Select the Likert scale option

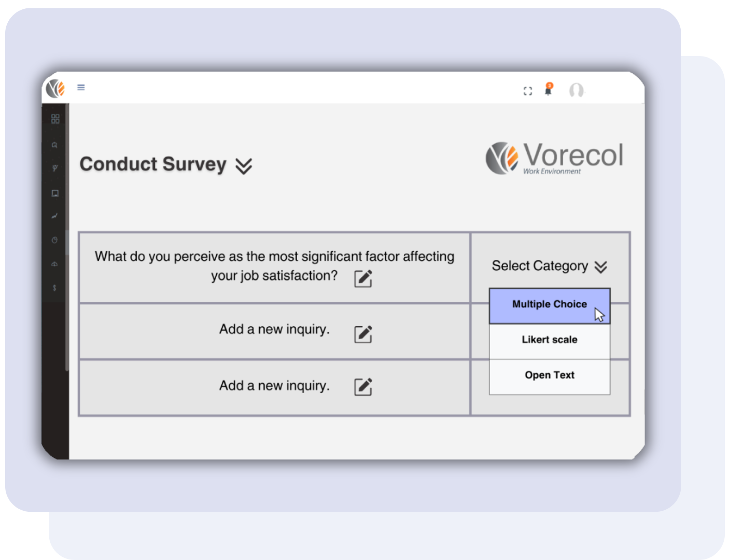point(549,340)
